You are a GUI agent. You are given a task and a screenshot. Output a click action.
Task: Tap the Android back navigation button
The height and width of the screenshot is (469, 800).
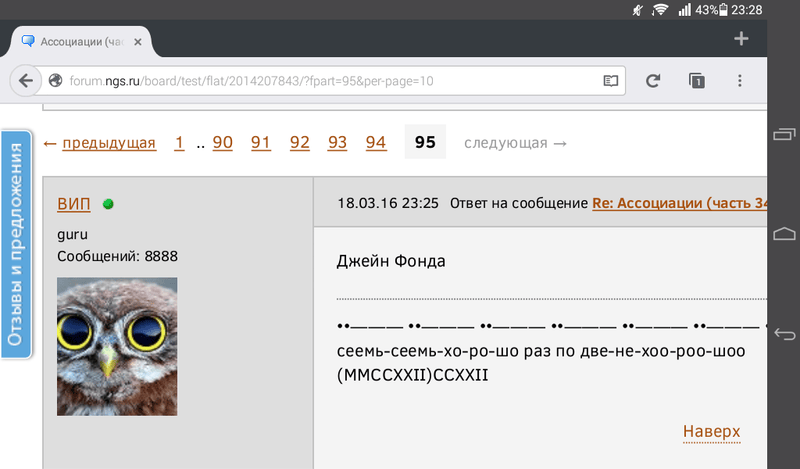click(784, 334)
